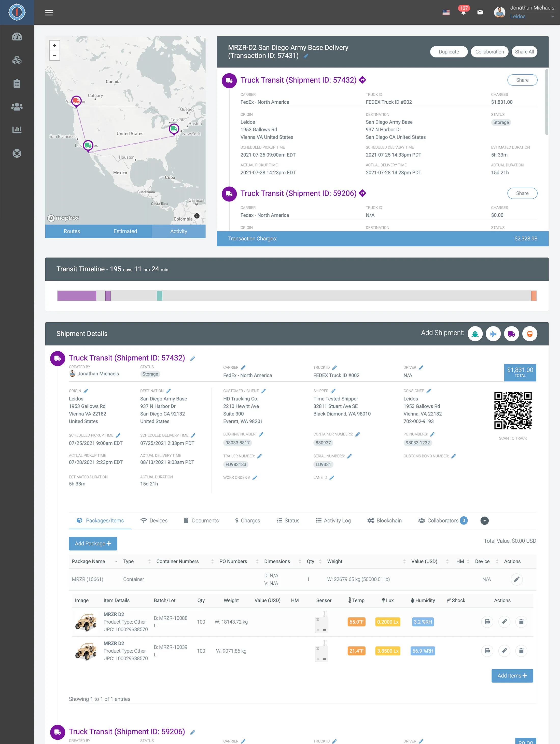Viewport: 560px width, 744px height.
Task: Sort table by Container Numbers
Action: pos(185,561)
